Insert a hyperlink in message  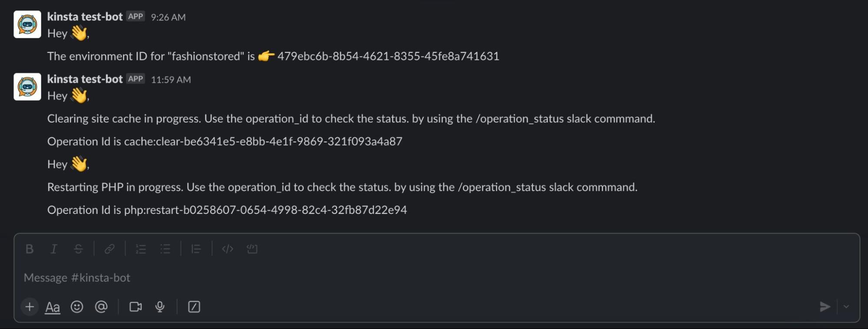point(109,249)
